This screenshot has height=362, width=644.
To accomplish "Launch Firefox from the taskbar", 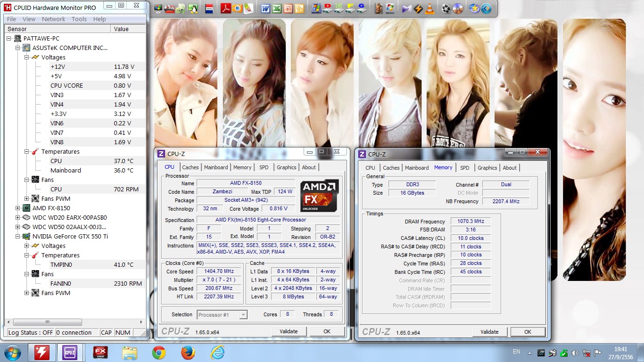I will (188, 353).
